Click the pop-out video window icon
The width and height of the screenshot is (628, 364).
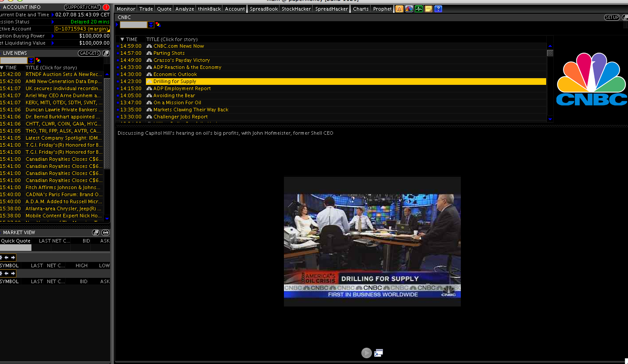[379, 353]
